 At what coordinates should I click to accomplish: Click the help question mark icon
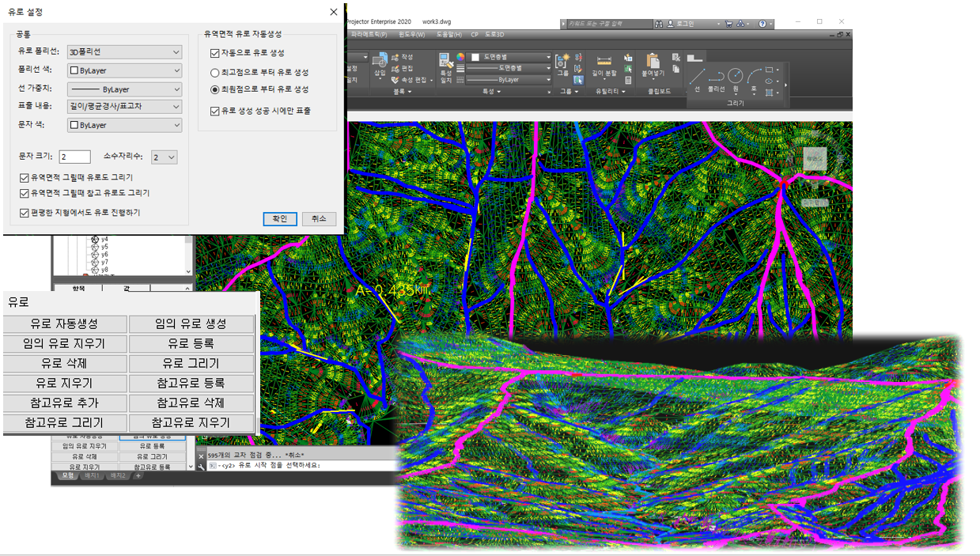[762, 24]
